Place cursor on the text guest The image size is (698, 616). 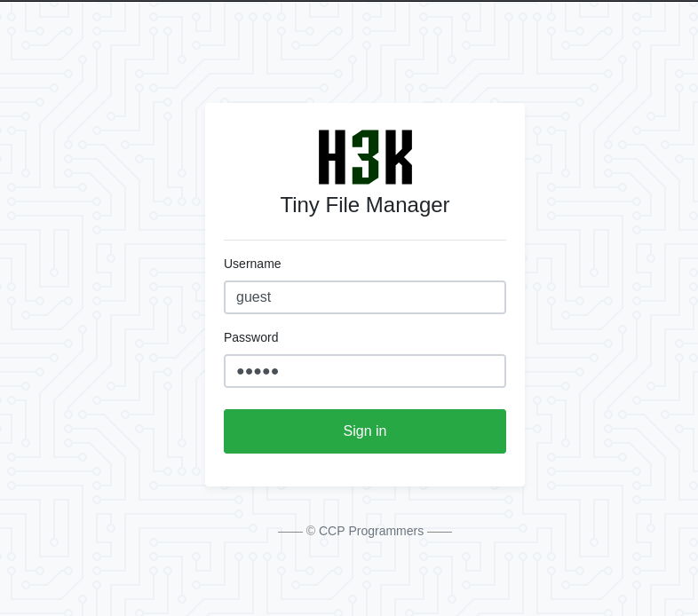pos(253,296)
